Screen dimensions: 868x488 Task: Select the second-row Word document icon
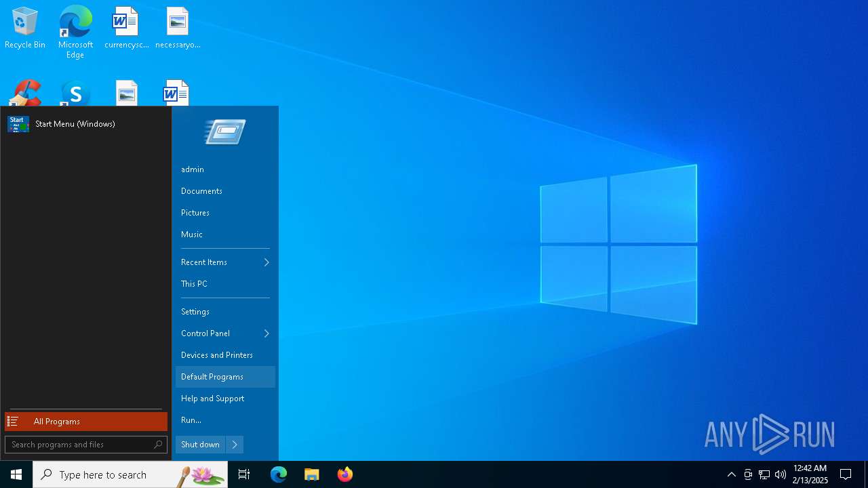click(176, 94)
